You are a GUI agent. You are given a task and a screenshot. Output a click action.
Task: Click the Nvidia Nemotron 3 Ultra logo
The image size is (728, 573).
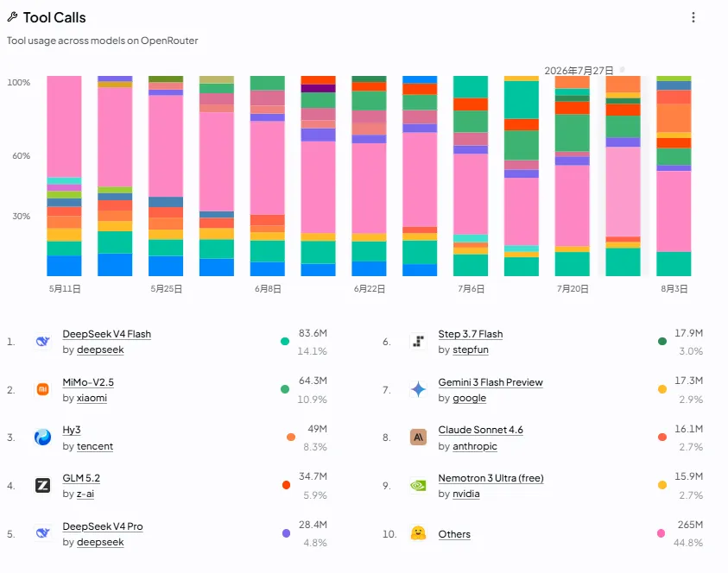point(418,485)
